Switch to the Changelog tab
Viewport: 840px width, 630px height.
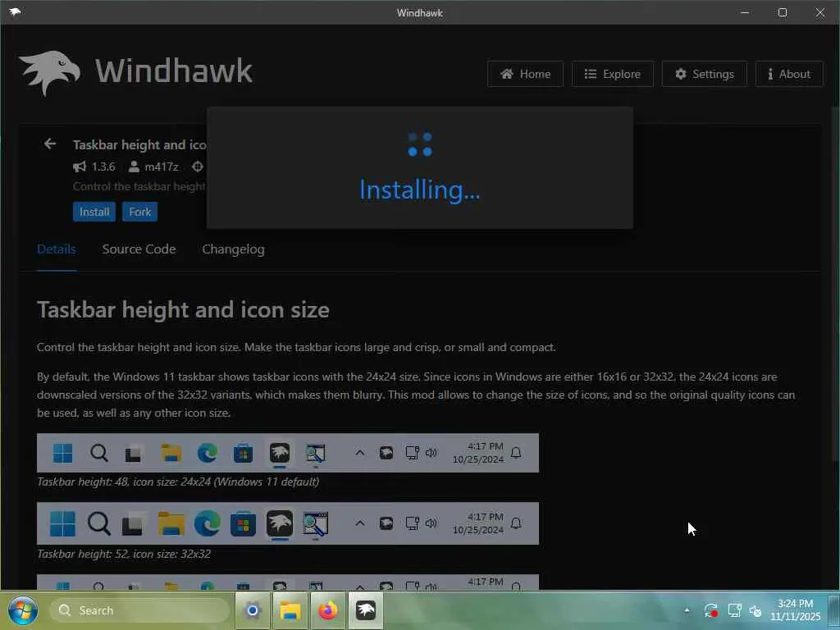pos(233,249)
